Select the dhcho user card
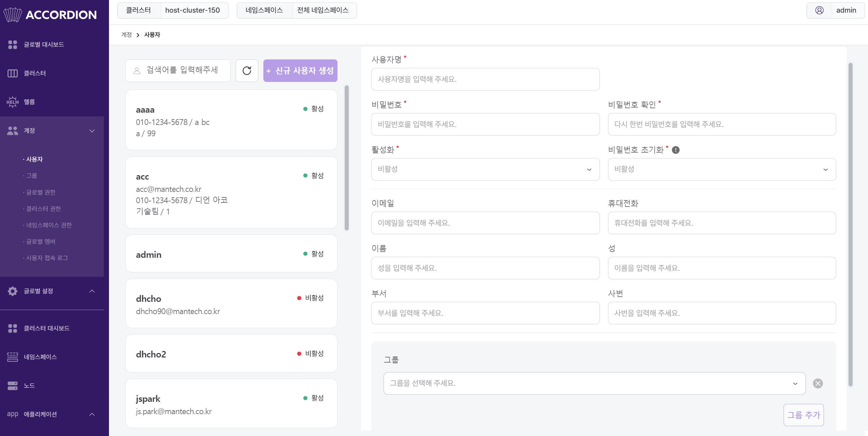Viewport: 868px width, 436px height. [x=231, y=304]
